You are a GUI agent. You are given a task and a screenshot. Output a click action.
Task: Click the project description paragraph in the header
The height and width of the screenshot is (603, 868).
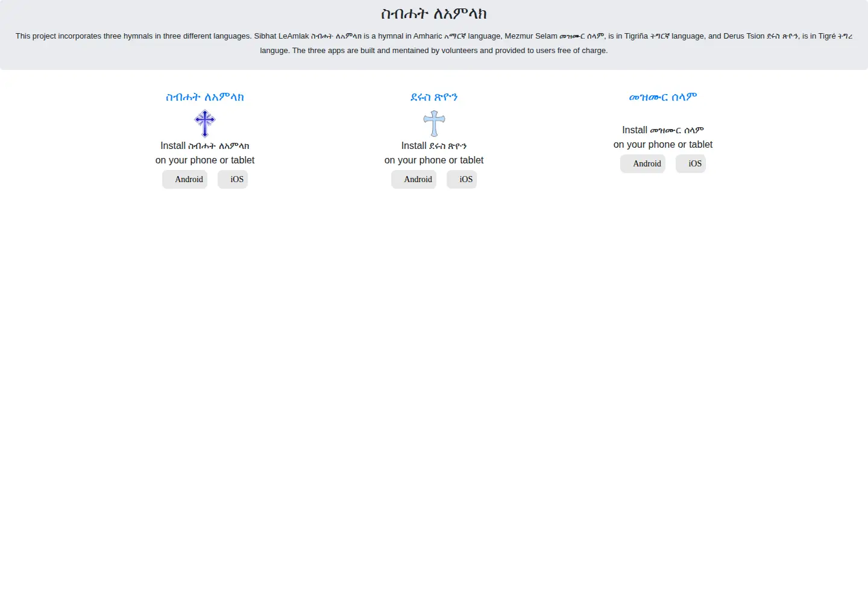434,43
